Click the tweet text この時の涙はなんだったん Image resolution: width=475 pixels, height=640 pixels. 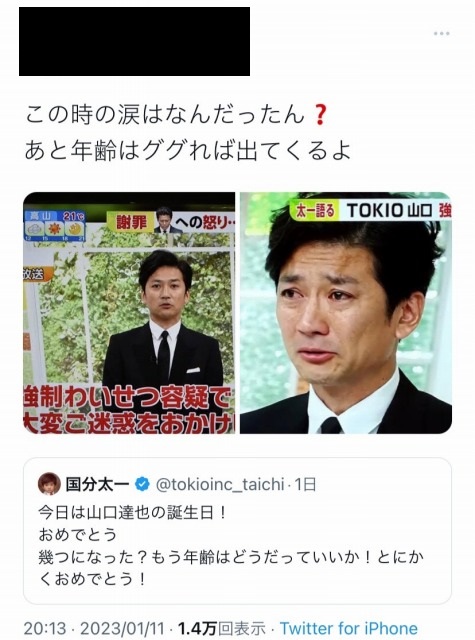(x=165, y=115)
